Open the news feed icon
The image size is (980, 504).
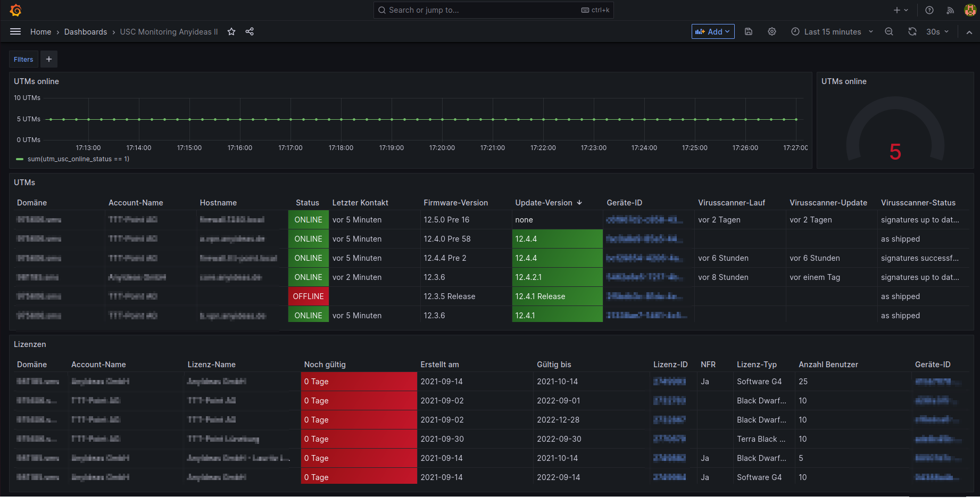[x=950, y=10]
